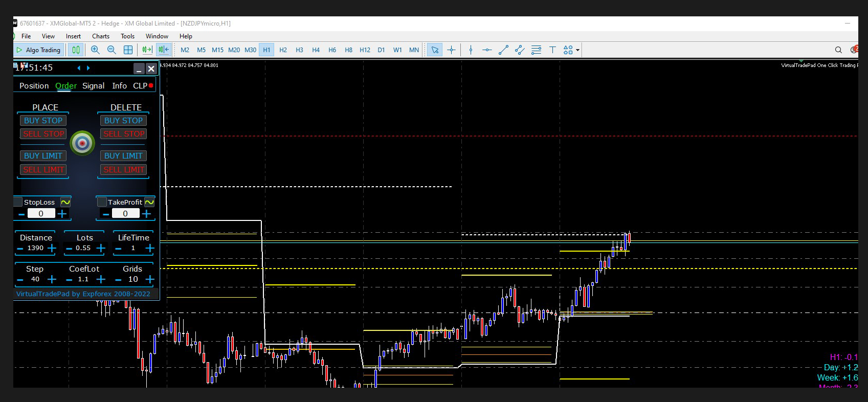Click the TakeProfit value field
The height and width of the screenshot is (402, 868).
click(x=125, y=214)
